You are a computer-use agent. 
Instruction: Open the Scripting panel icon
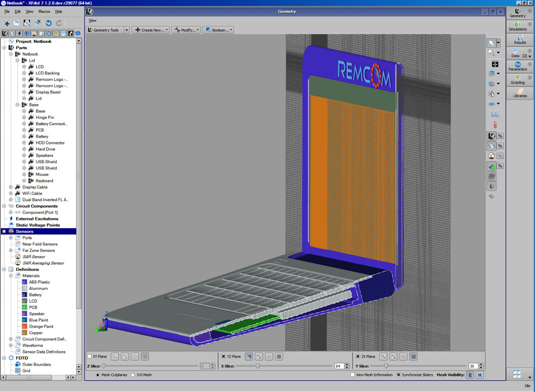coord(517,80)
